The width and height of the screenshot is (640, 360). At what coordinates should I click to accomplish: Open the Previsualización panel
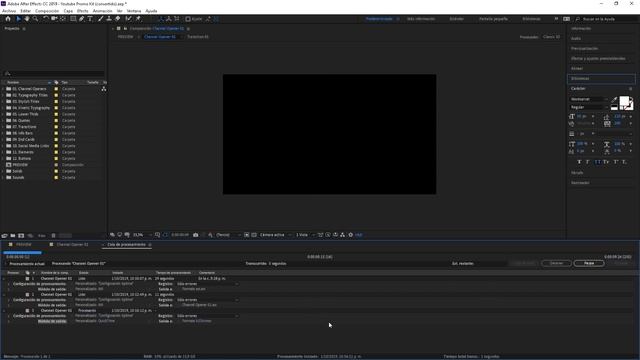pyautogui.click(x=584, y=49)
